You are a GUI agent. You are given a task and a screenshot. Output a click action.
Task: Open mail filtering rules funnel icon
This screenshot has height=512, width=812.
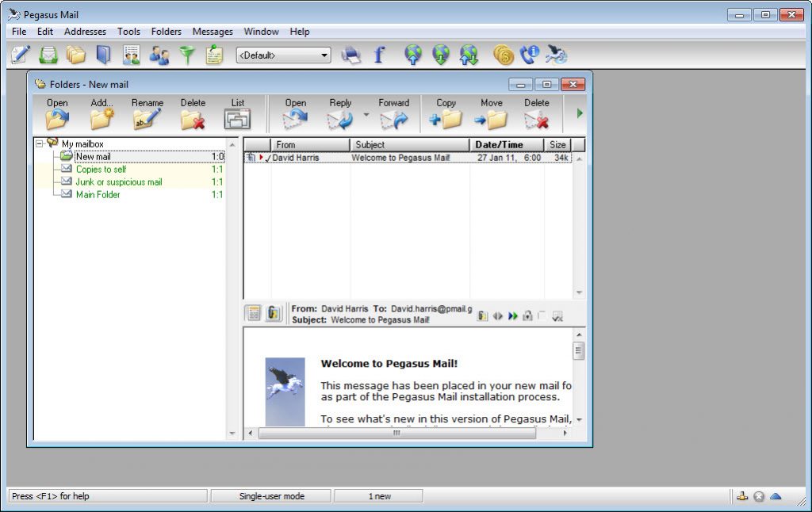187,55
